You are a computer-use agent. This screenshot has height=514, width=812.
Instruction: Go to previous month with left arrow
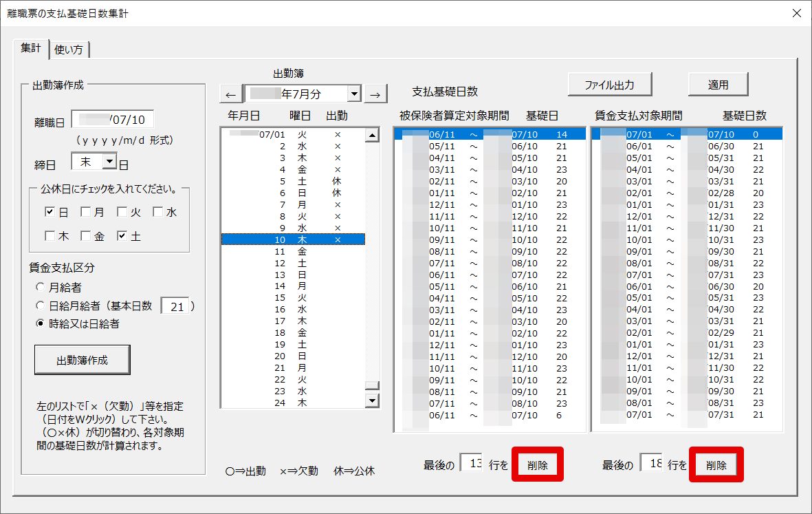pyautogui.click(x=231, y=94)
